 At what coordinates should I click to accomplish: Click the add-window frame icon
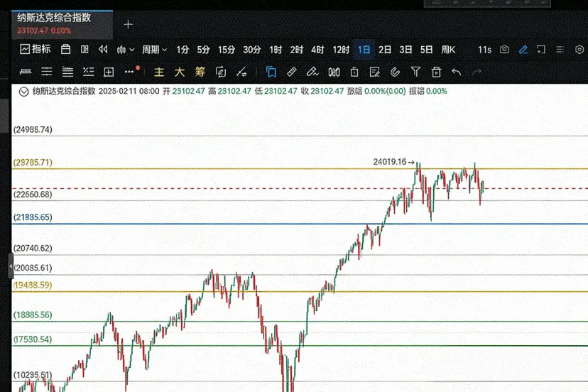[x=541, y=50]
